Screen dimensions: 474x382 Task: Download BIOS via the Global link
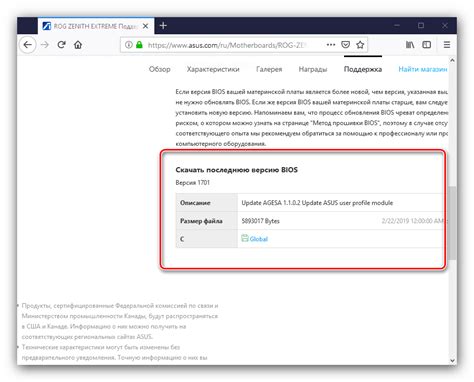click(259, 239)
